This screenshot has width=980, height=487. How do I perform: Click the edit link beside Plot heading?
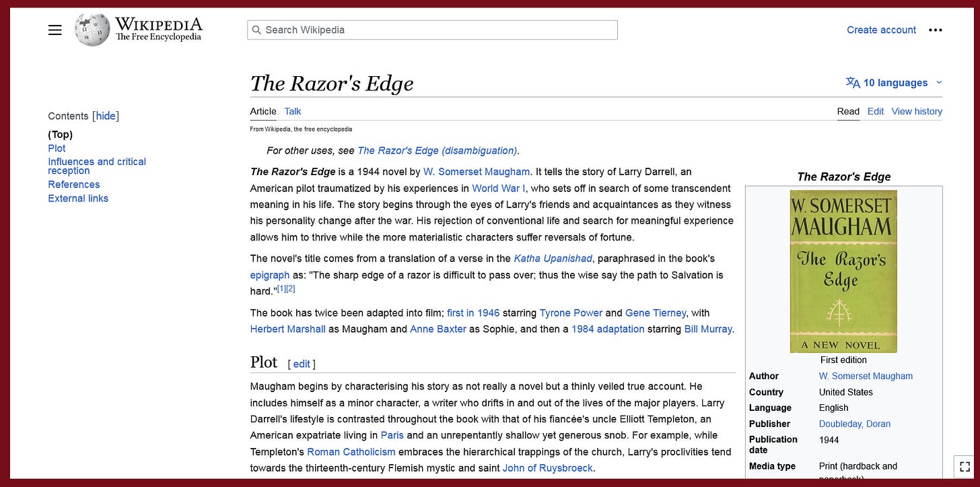(x=302, y=364)
